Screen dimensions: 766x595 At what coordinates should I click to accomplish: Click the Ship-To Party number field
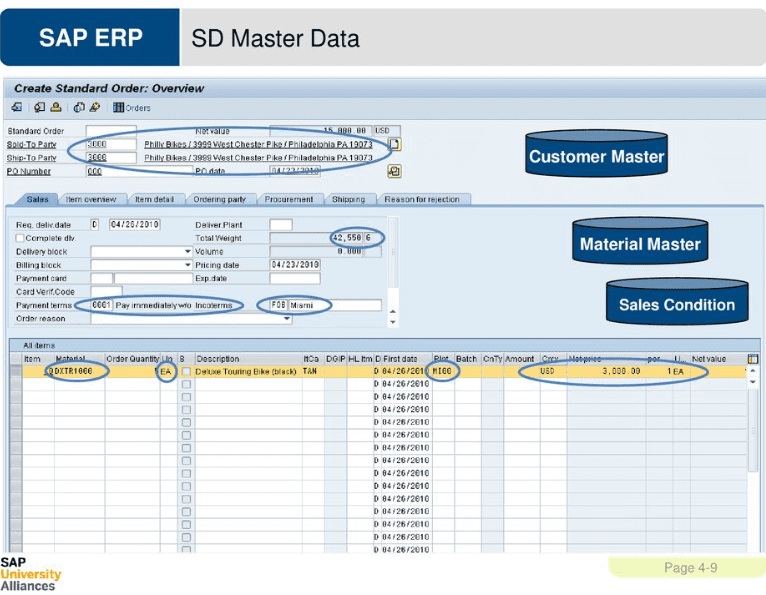111,157
